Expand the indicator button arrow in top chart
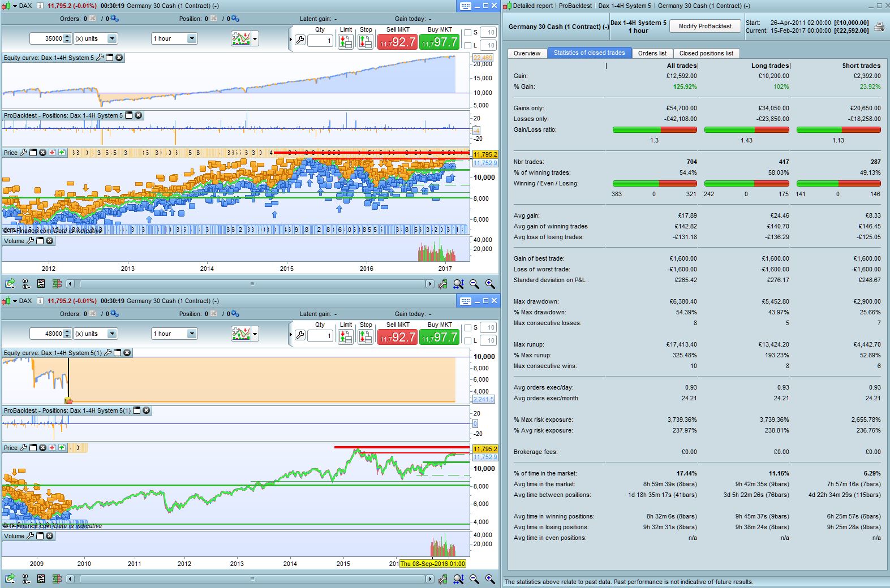 pyautogui.click(x=255, y=39)
